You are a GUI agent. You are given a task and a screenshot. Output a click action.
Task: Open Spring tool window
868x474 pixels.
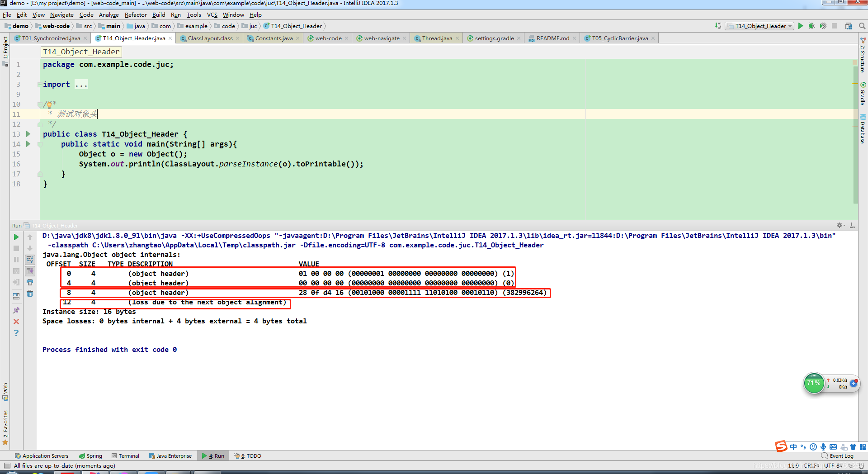[x=90, y=456]
